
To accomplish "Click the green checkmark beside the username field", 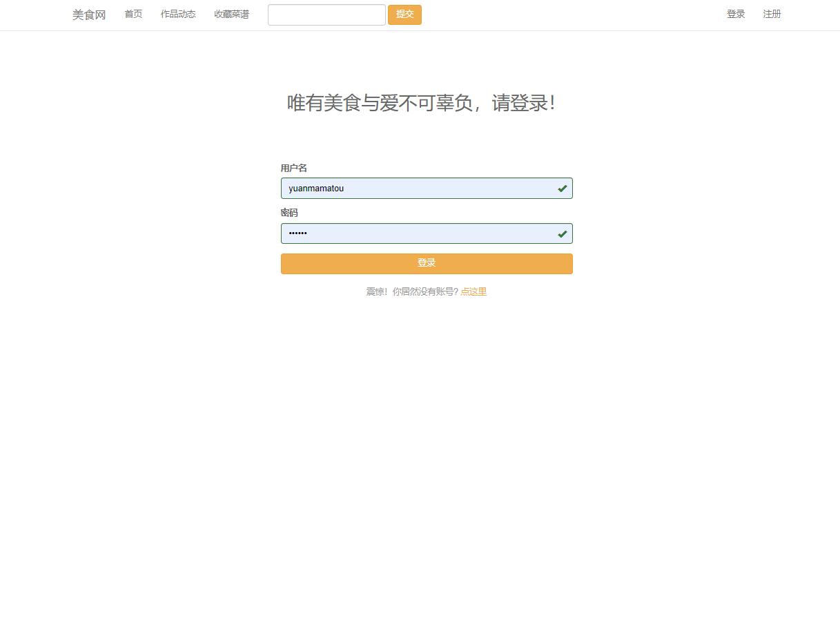I will click(x=562, y=188).
